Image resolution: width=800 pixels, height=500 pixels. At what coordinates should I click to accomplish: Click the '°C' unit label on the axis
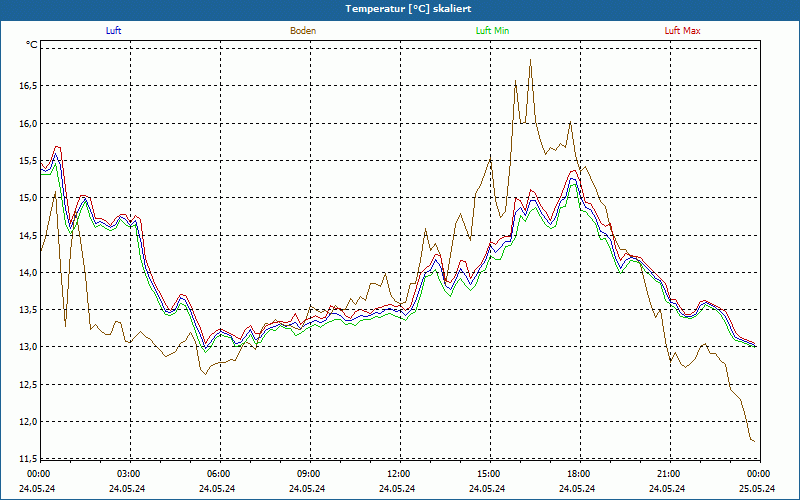(32, 45)
